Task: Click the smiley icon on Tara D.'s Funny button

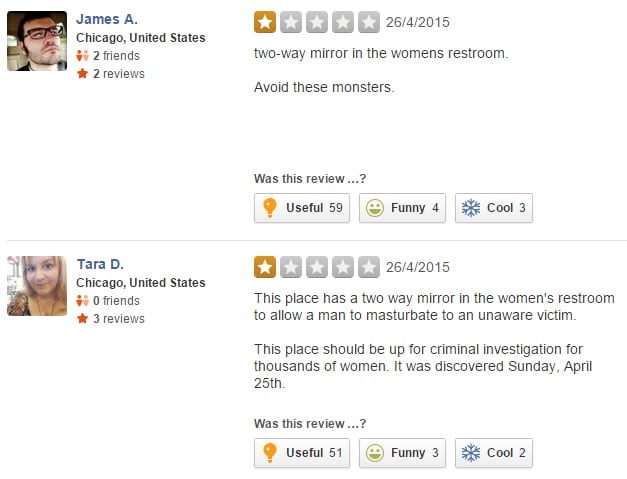Action: [375, 453]
